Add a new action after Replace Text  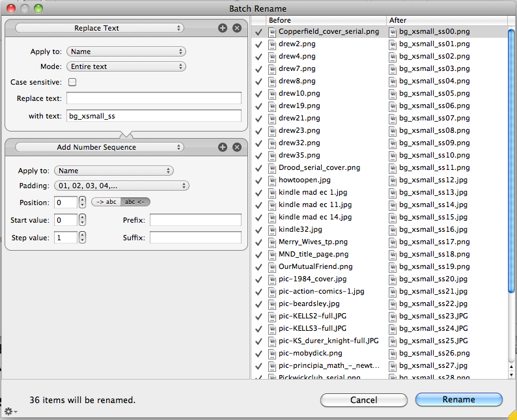(x=223, y=28)
